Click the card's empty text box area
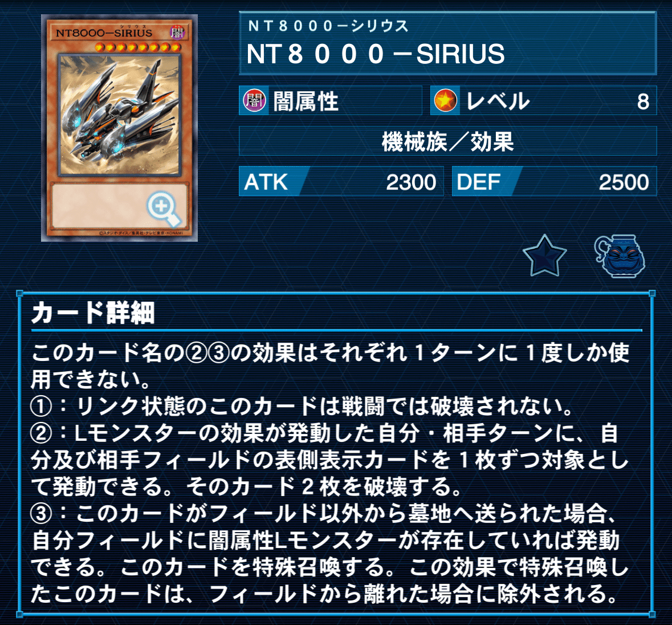Viewport: 672px width, 625px height. [x=120, y=206]
